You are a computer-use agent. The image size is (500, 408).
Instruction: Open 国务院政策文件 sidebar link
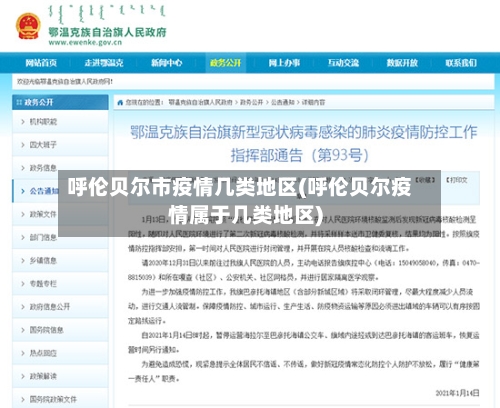click(53, 399)
